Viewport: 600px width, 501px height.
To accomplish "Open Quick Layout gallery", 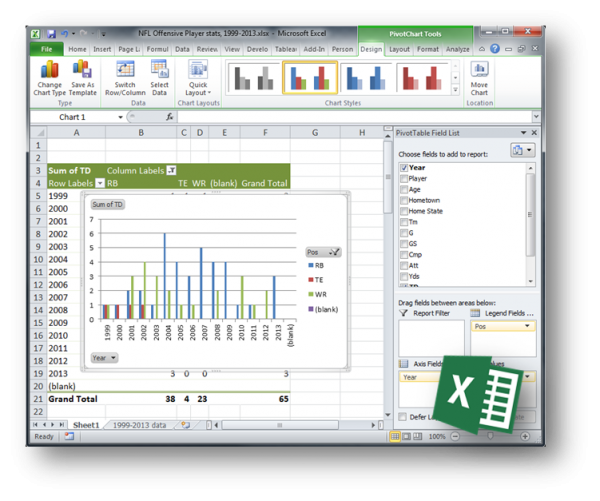I will pos(198,78).
